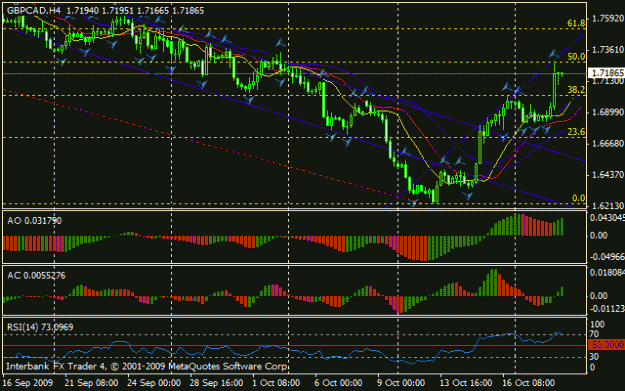Click the red 50.0000 RSI level tag

[606, 345]
